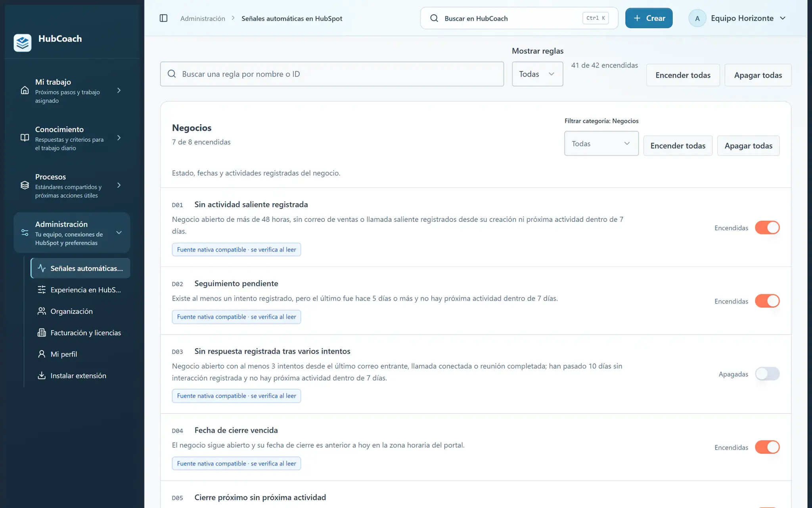This screenshot has width=812, height=508.
Task: Click the HubCoach logo icon
Action: point(23,42)
